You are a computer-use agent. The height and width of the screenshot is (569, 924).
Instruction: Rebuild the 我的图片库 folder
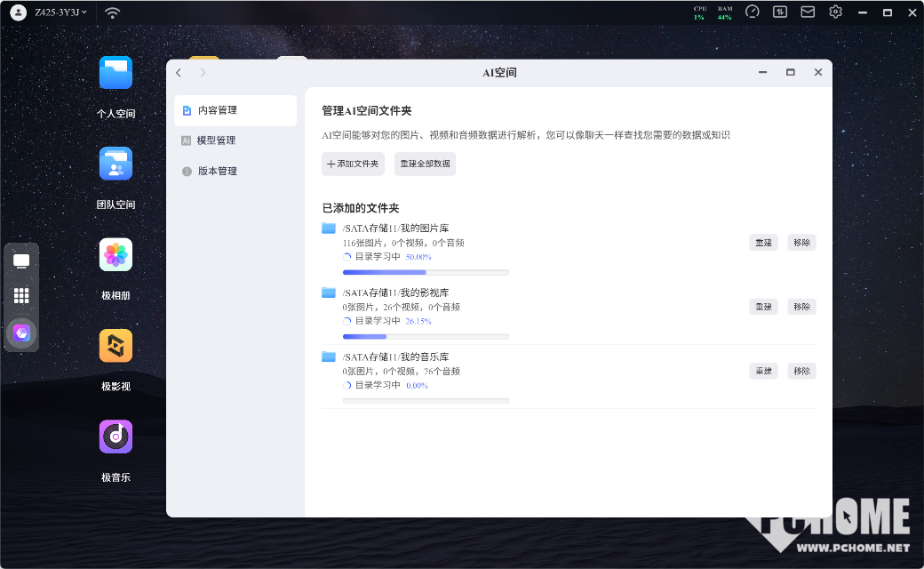click(763, 243)
